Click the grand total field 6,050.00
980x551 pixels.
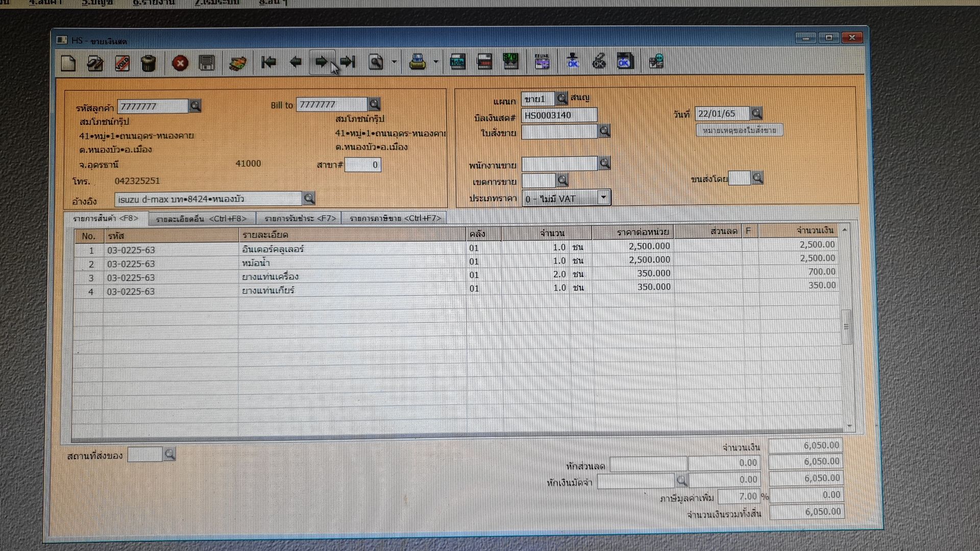[x=806, y=511]
